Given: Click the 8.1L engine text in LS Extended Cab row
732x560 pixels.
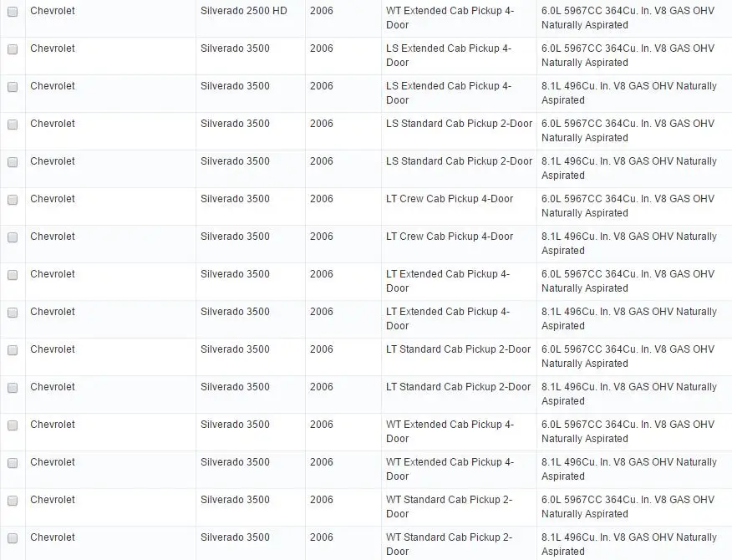Looking at the screenshot, I should coord(629,93).
